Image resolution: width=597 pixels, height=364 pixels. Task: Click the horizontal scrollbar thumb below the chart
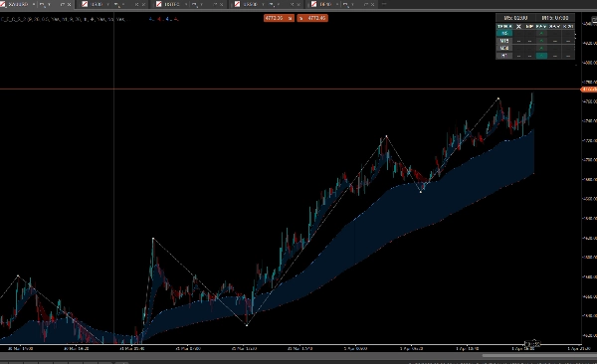[539, 356]
